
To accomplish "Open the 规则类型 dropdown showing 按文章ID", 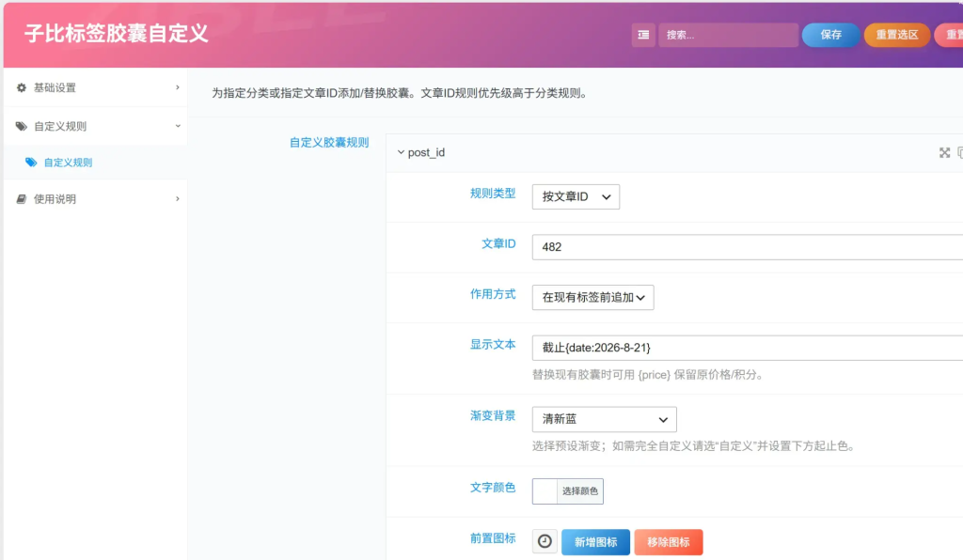I will pyautogui.click(x=576, y=197).
